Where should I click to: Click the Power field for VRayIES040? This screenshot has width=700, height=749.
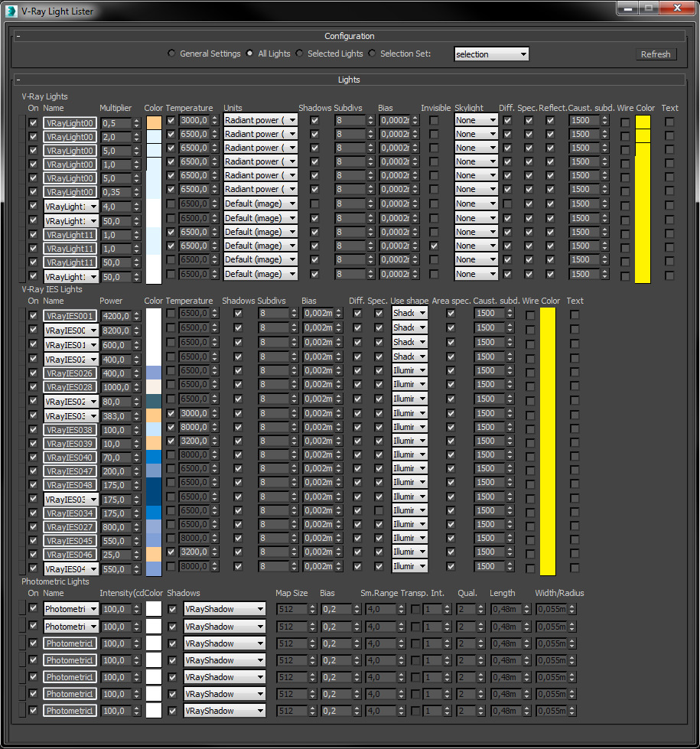[116, 458]
